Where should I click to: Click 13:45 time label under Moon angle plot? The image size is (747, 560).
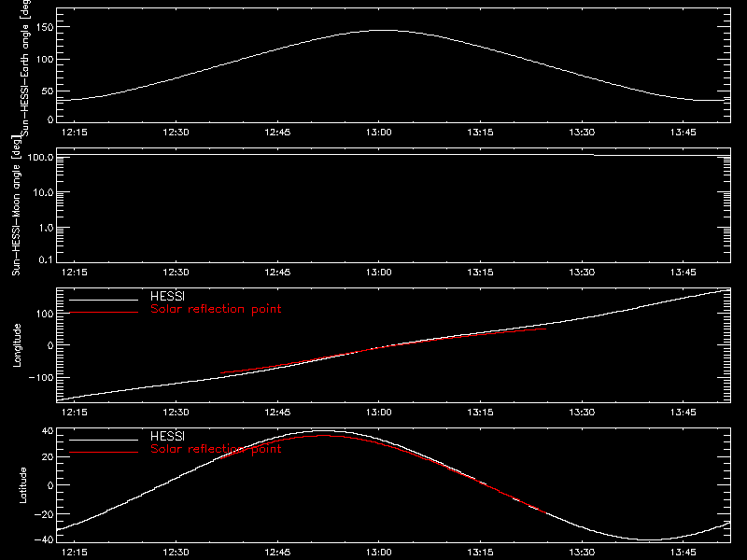684,273
